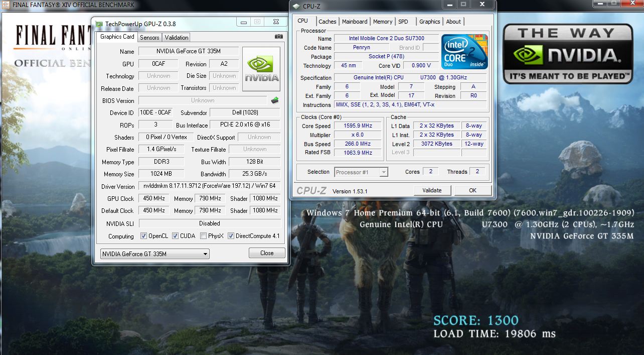644x355 pixels.
Task: Open the Graphics tab in CPU-Z
Action: point(430,22)
